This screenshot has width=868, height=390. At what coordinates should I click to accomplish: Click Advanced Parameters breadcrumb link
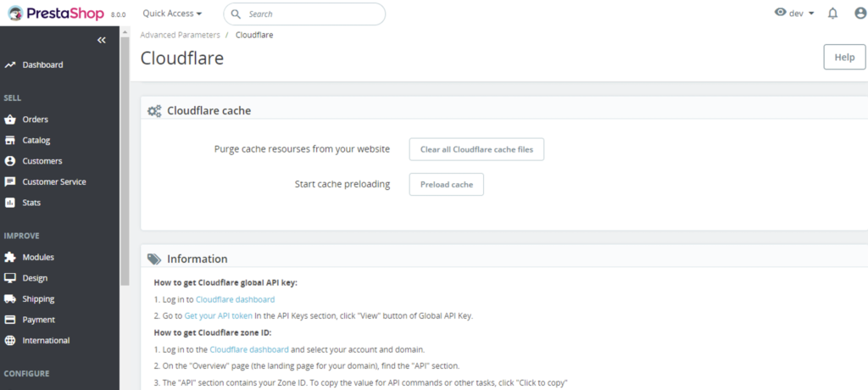coord(180,35)
